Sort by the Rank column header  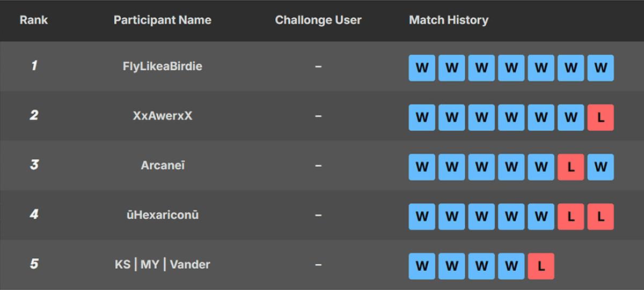coord(34,20)
